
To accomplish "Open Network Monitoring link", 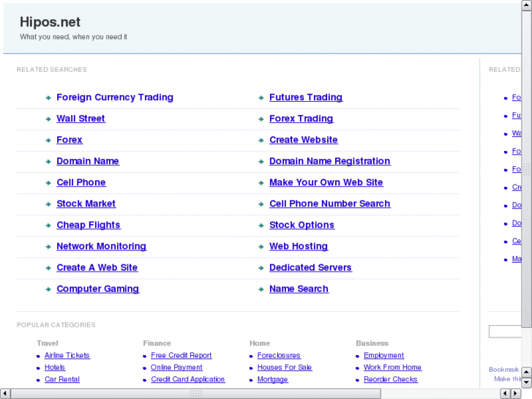I will click(x=102, y=246).
